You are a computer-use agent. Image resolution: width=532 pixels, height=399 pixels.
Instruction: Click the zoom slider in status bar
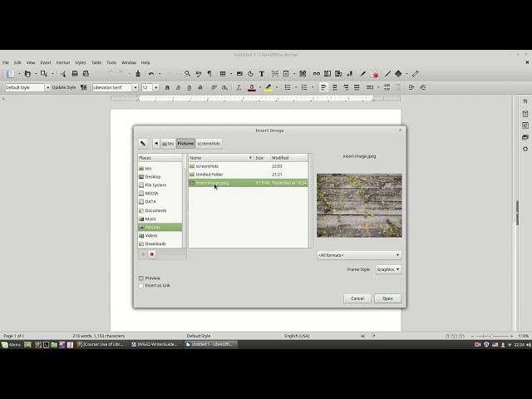(x=491, y=336)
